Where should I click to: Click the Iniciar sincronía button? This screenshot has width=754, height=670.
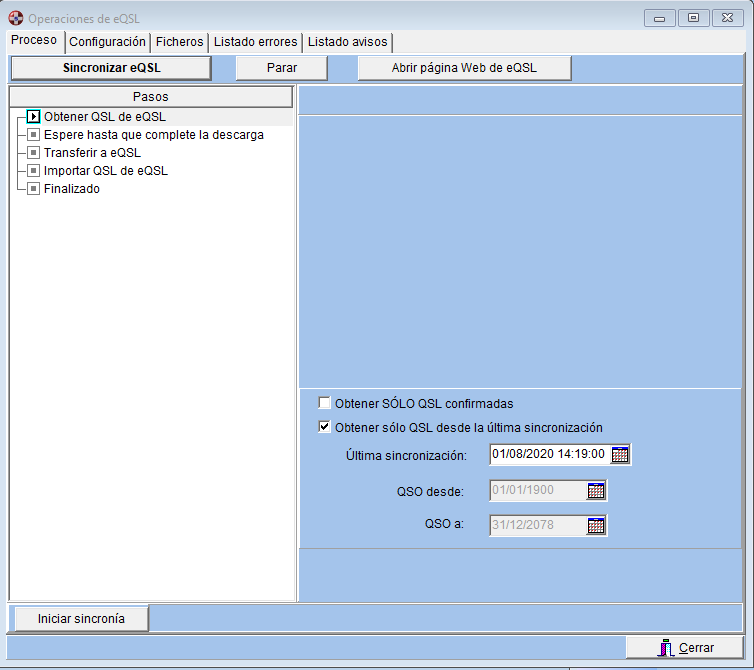point(81,619)
